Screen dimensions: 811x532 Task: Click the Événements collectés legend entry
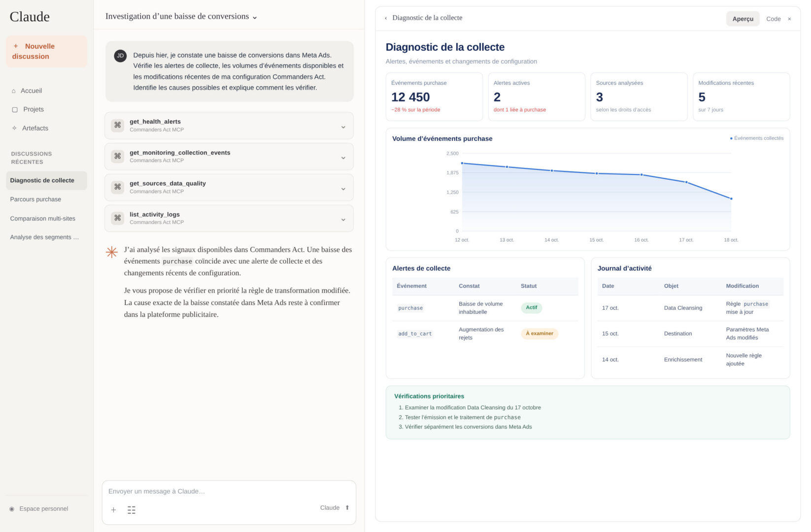(756, 138)
